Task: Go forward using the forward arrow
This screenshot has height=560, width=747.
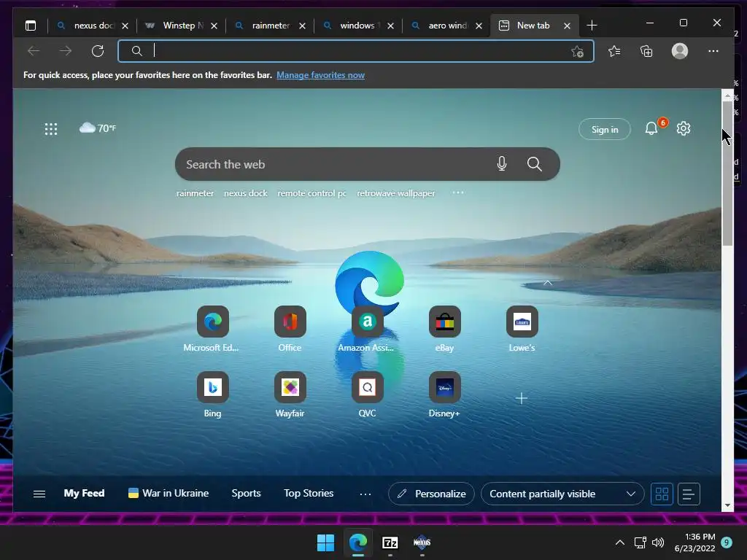Action: [x=66, y=51]
